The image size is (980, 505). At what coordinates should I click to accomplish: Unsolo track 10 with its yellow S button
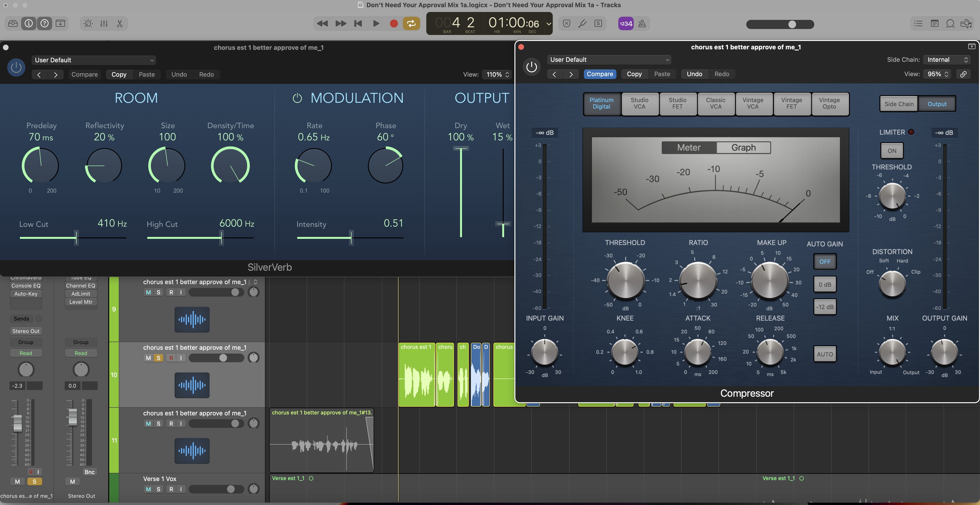(158, 358)
